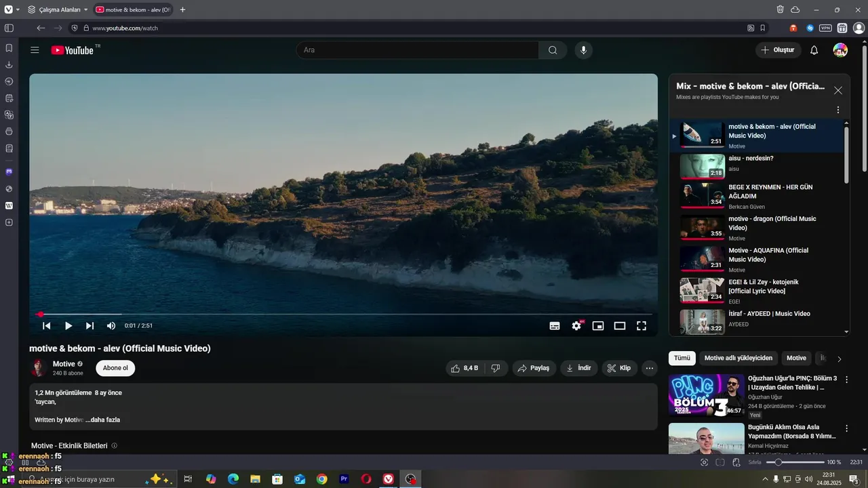Open the YouTube account avatar menu
The image size is (868, 488).
pos(840,50)
